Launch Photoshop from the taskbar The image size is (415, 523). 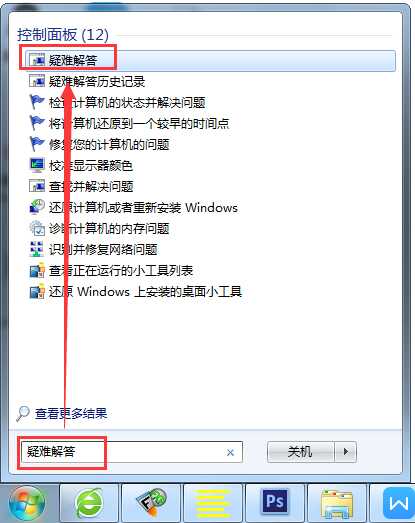tap(275, 503)
